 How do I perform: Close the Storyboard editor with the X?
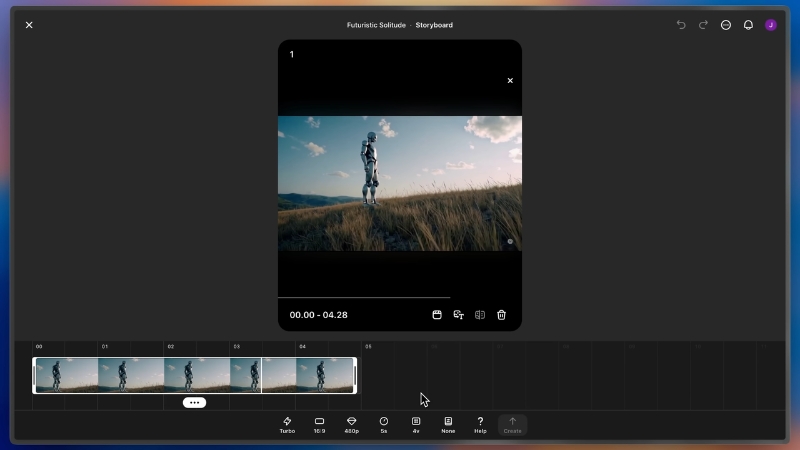coord(29,25)
